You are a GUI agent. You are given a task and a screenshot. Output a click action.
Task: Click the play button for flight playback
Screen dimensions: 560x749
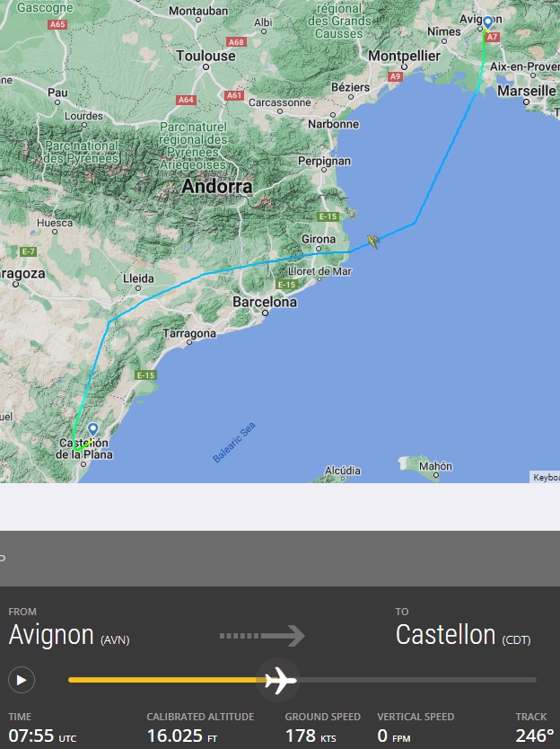point(22,680)
